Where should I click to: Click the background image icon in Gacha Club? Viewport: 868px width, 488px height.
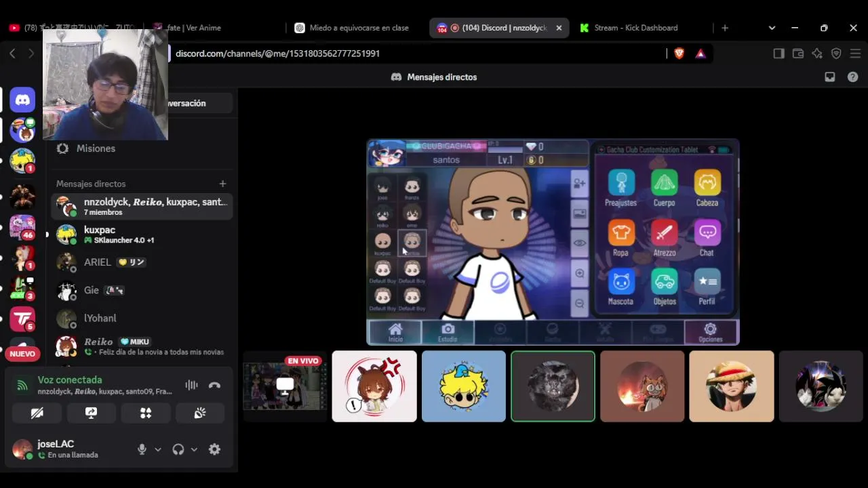coord(579,214)
